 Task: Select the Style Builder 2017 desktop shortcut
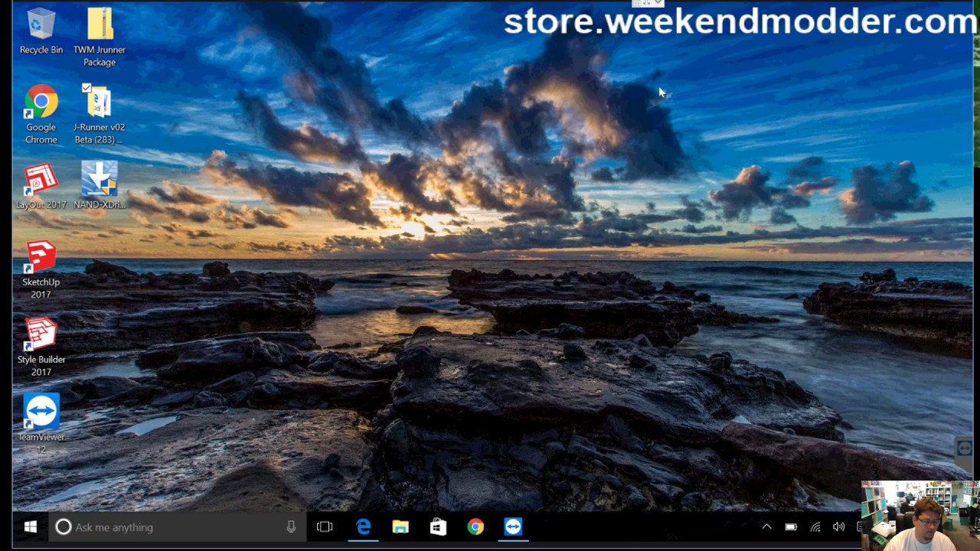tap(41, 347)
